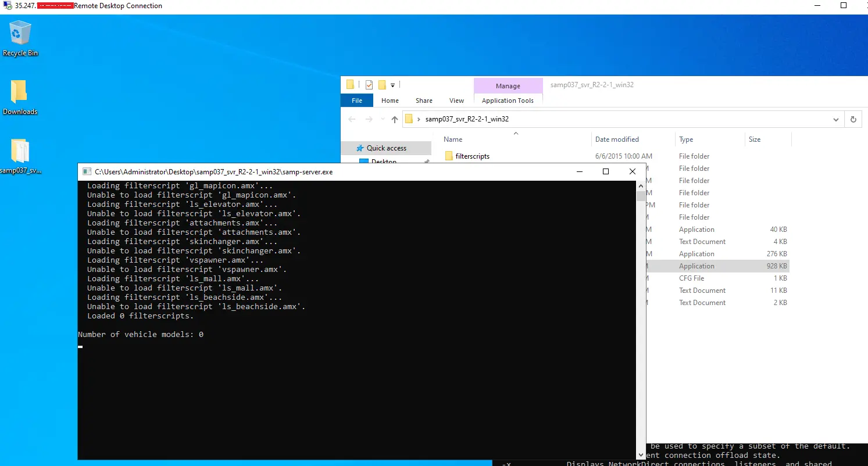Screen dimensions: 868x466
Task: Select the Application Tools tab
Action: [508, 101]
